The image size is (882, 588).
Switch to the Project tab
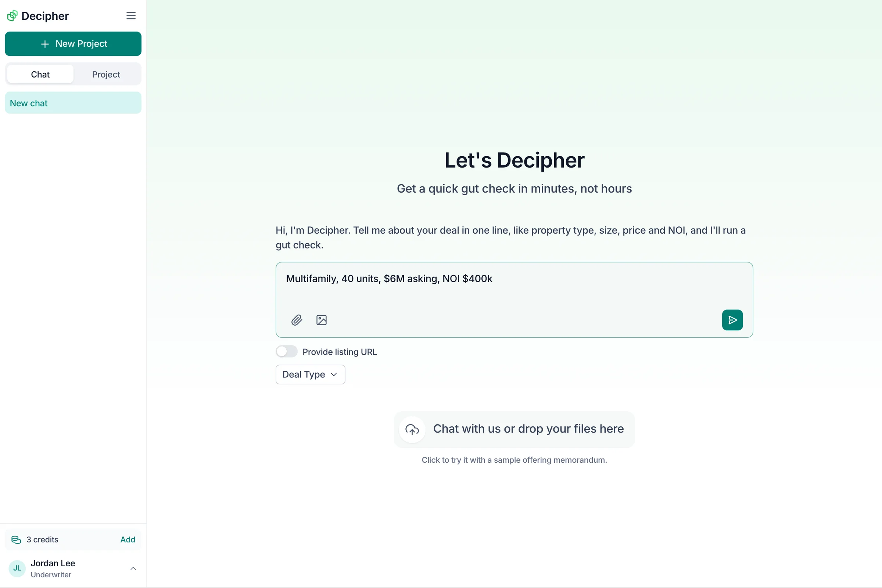(x=106, y=74)
